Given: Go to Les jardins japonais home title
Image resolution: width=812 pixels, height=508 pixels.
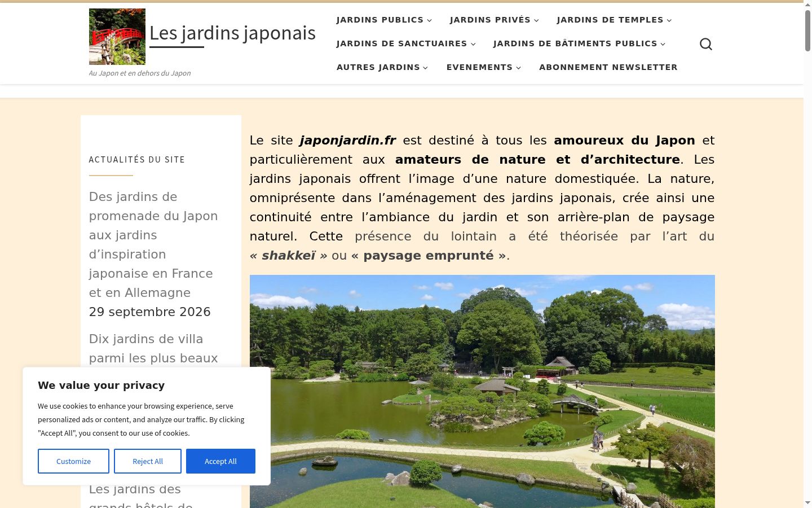Looking at the screenshot, I should point(232,33).
